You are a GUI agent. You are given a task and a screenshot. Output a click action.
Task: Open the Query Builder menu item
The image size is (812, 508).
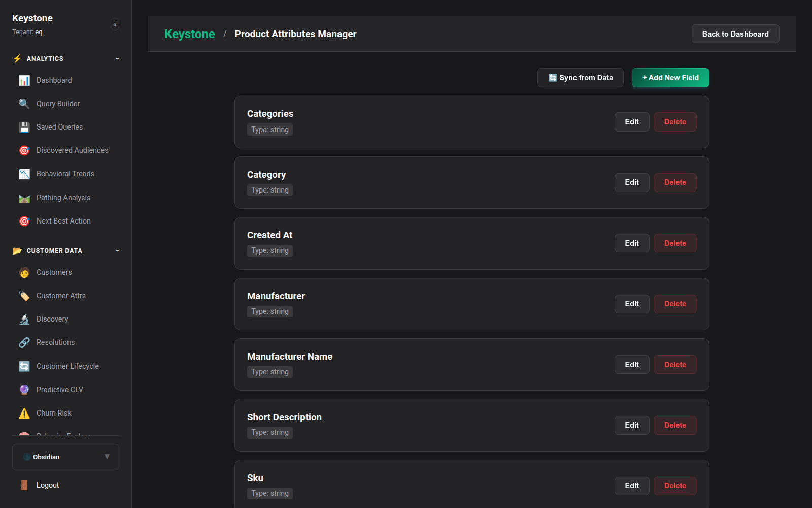point(66,104)
